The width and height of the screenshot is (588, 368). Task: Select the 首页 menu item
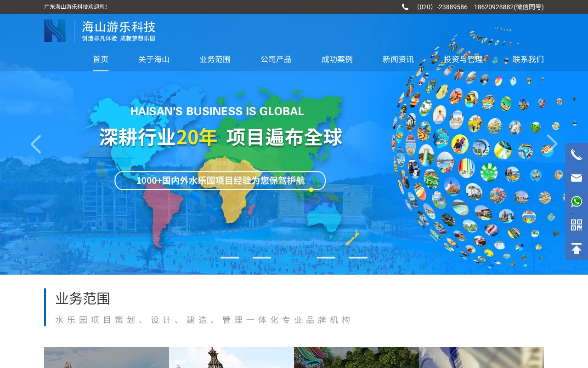101,59
